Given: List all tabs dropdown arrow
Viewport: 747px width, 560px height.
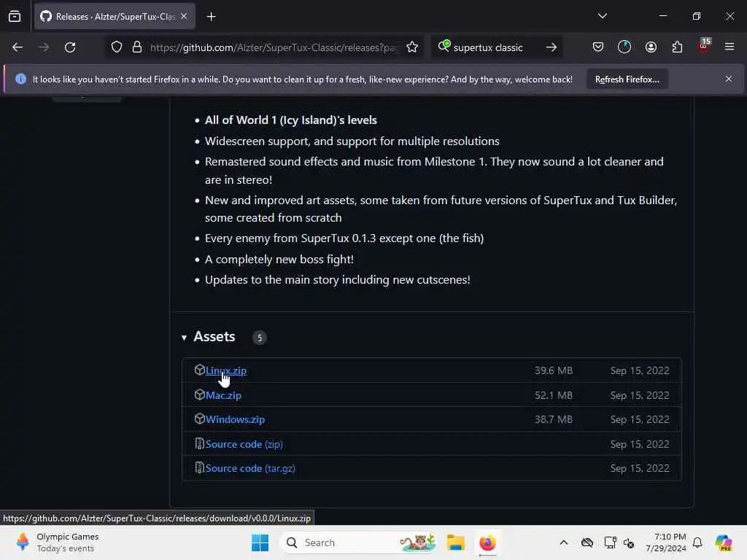Looking at the screenshot, I should (x=602, y=16).
